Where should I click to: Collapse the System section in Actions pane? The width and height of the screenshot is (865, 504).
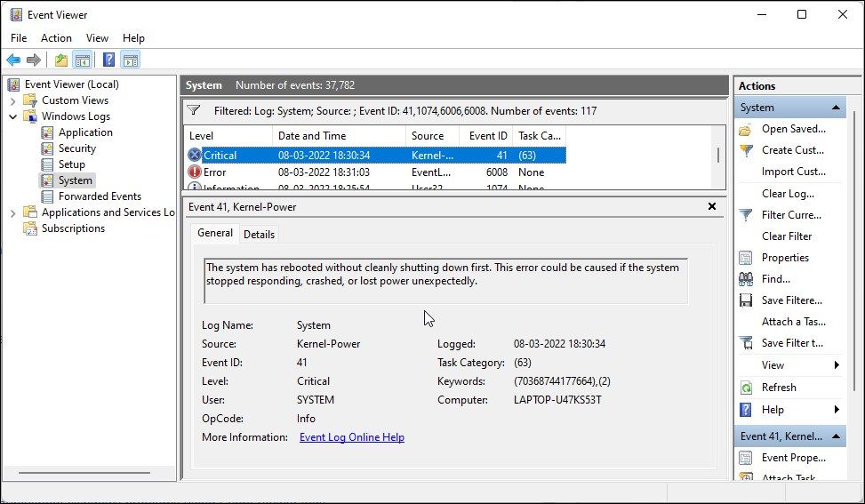coord(836,108)
